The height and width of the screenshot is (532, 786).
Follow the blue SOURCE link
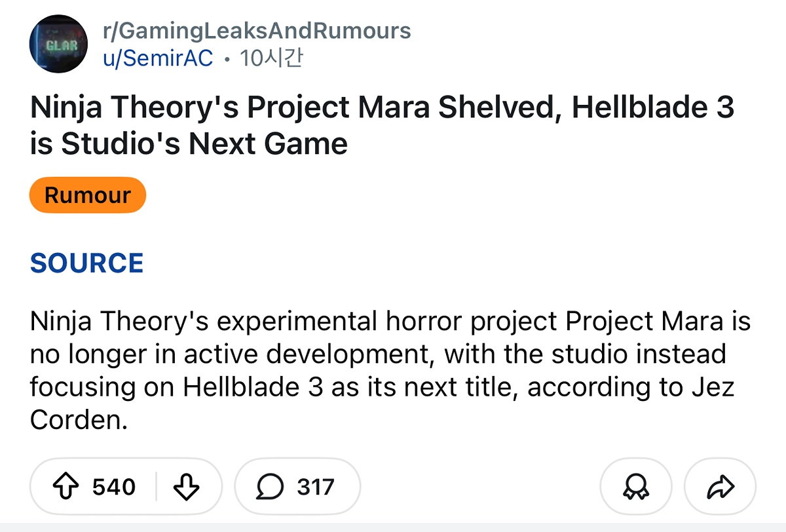tap(86, 263)
